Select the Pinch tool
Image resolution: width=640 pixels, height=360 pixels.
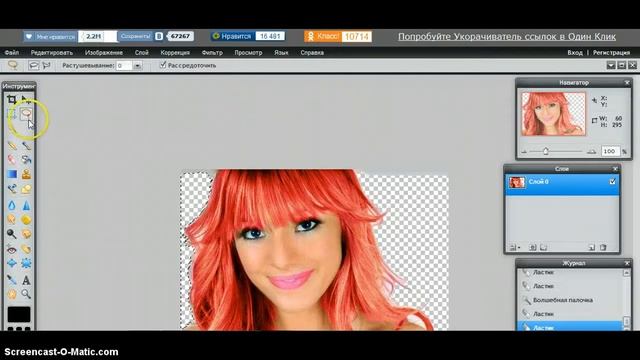pos(26,263)
